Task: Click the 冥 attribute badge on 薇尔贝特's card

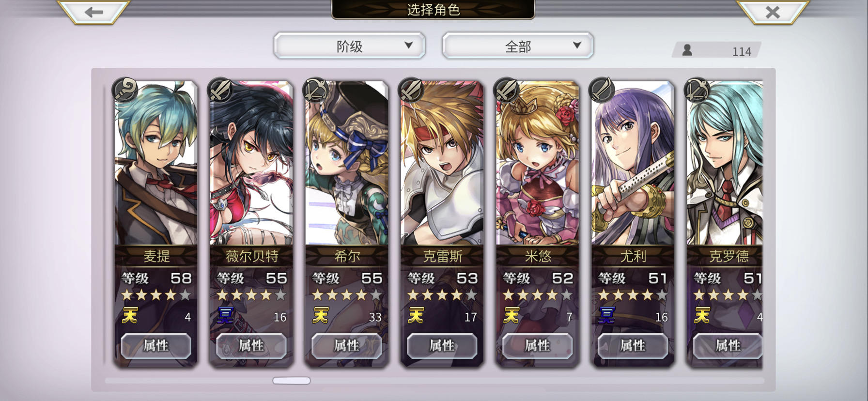Action: point(225,316)
